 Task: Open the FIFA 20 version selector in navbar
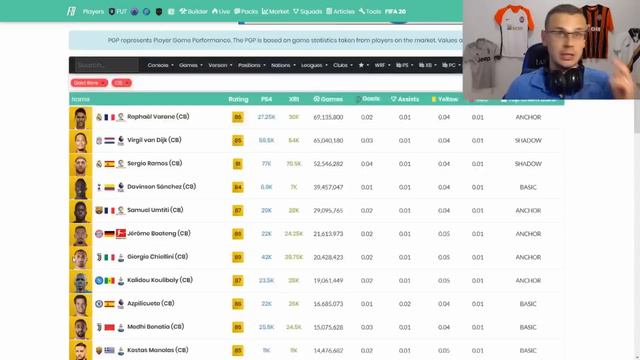395,11
